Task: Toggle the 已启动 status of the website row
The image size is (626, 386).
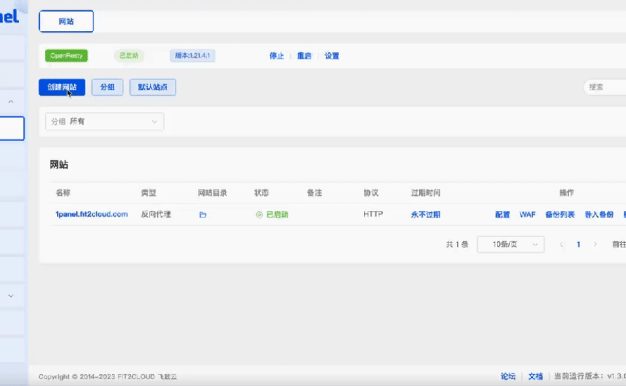Action: pos(272,215)
